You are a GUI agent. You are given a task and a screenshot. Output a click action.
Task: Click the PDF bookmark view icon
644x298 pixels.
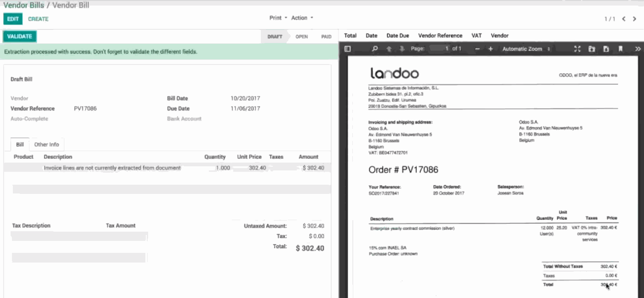coord(621,49)
